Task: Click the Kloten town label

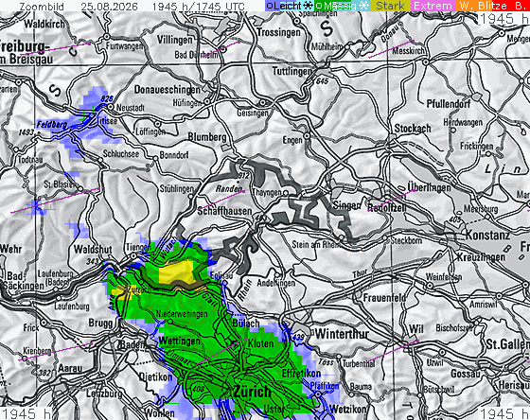Action: point(260,343)
